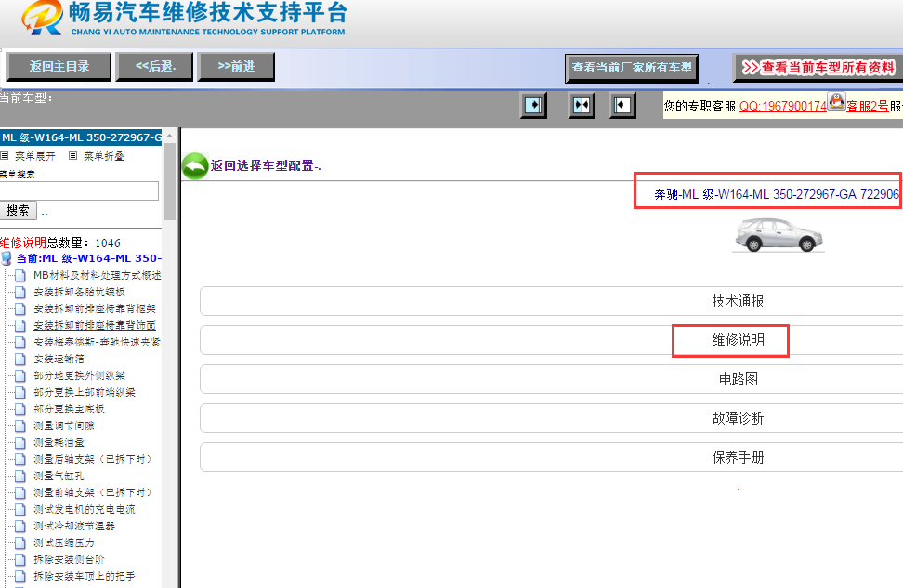Open 部分更换主底板 tree item
903x588 pixels.
click(69, 409)
